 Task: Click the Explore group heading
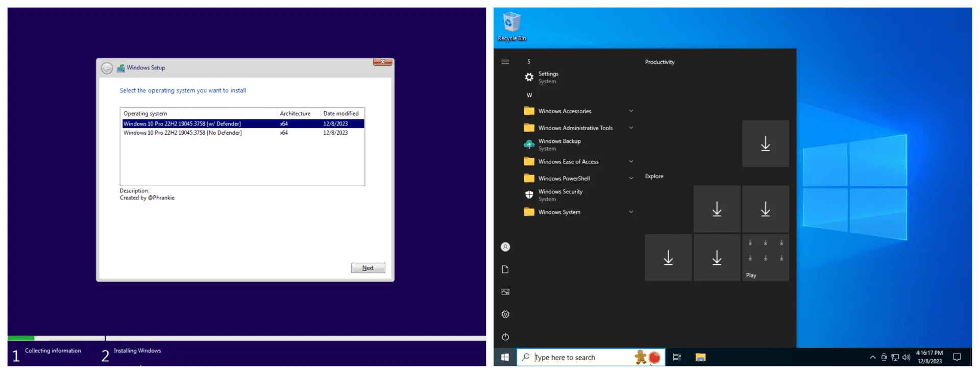[654, 176]
